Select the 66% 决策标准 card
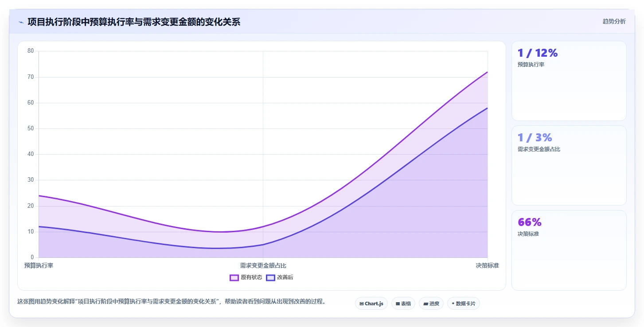This screenshot has height=327, width=644. pyautogui.click(x=569, y=250)
